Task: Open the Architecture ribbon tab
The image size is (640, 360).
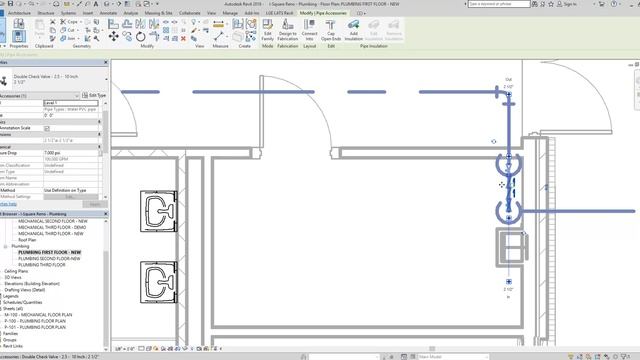Action: [x=19, y=13]
